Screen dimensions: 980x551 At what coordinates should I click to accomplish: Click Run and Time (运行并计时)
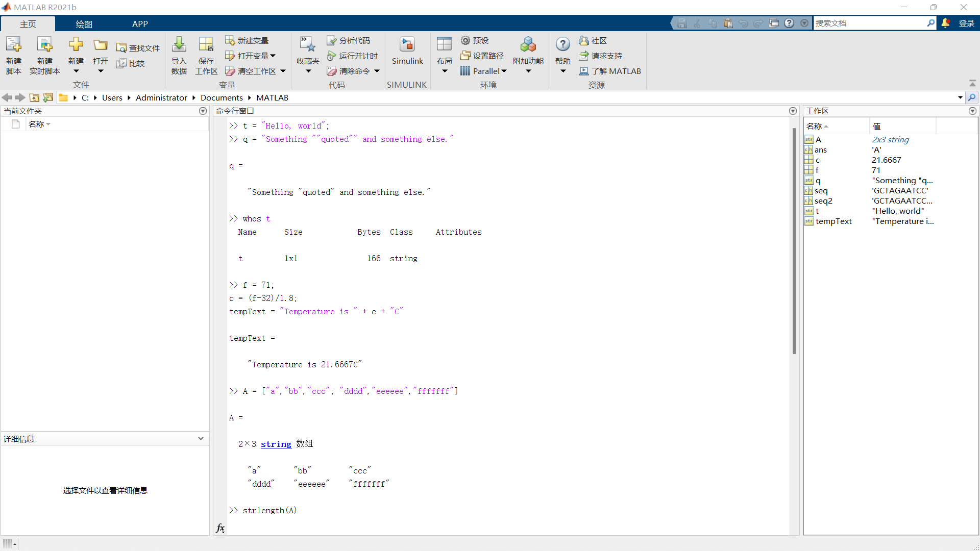coord(352,56)
